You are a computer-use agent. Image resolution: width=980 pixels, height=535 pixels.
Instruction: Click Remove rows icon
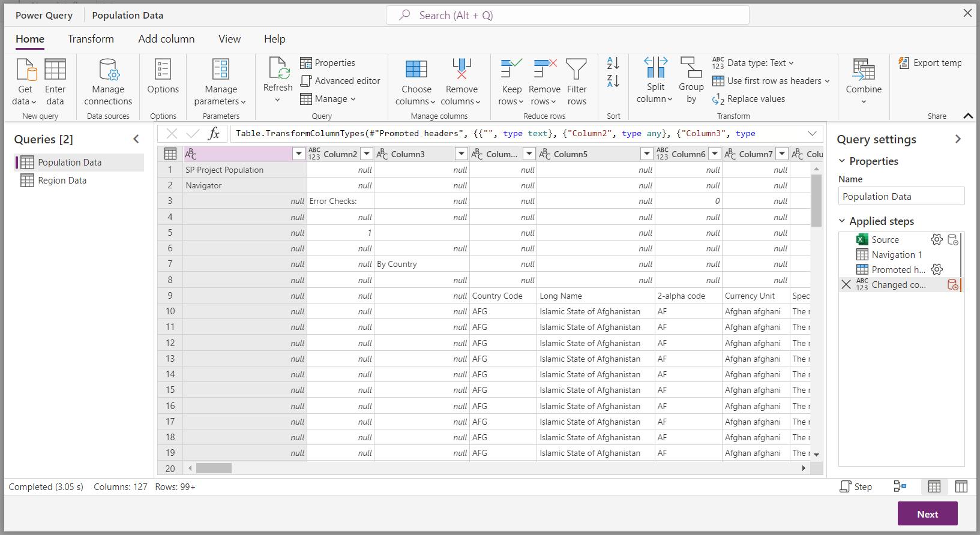[x=544, y=70]
